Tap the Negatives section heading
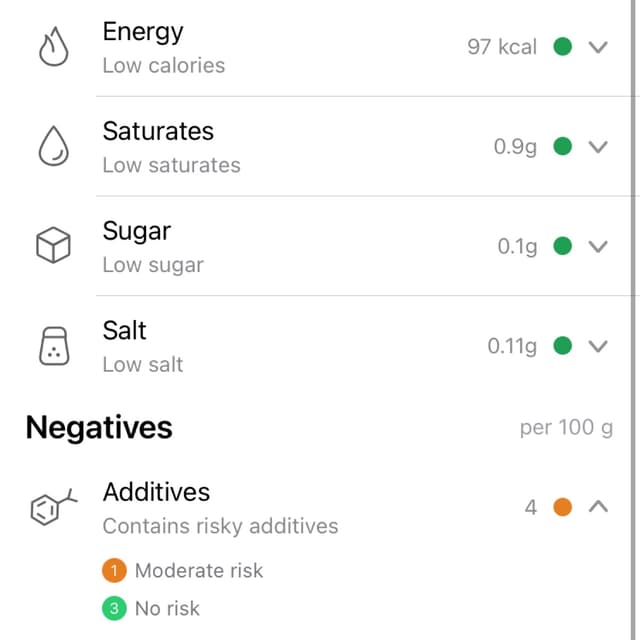 tap(99, 428)
